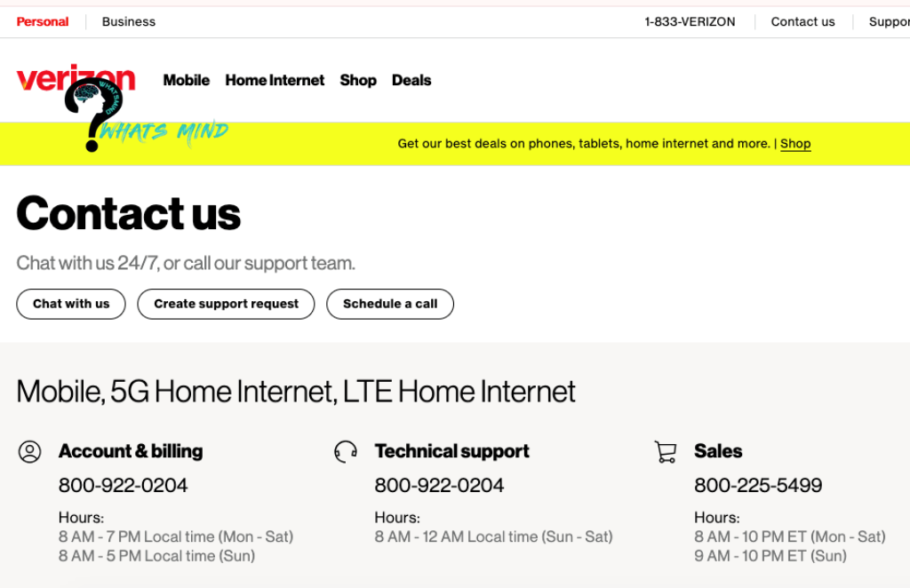Click the Account & billing person icon
The width and height of the screenshot is (910, 588).
[29, 452]
